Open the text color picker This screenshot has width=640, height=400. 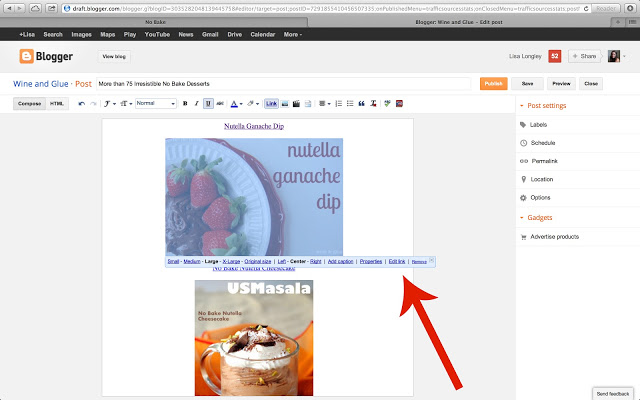236,104
